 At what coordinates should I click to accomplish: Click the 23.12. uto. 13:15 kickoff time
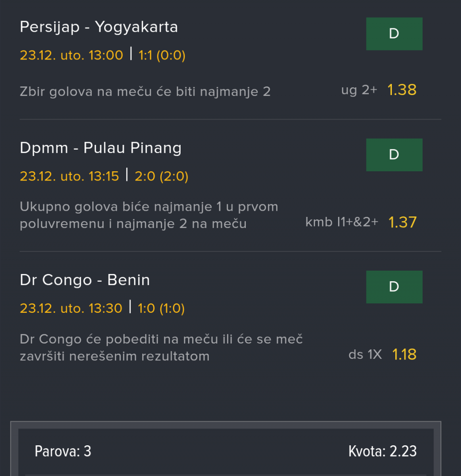tap(69, 177)
